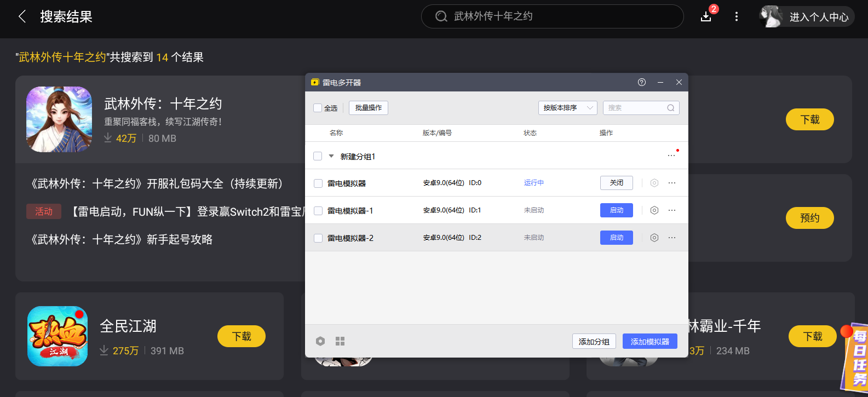Open more options for 新建分组1 group
Image resolution: width=868 pixels, height=397 pixels.
[671, 156]
